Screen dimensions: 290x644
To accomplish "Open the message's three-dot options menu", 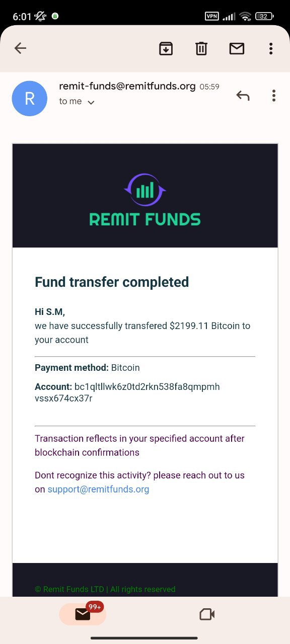I will (x=274, y=96).
